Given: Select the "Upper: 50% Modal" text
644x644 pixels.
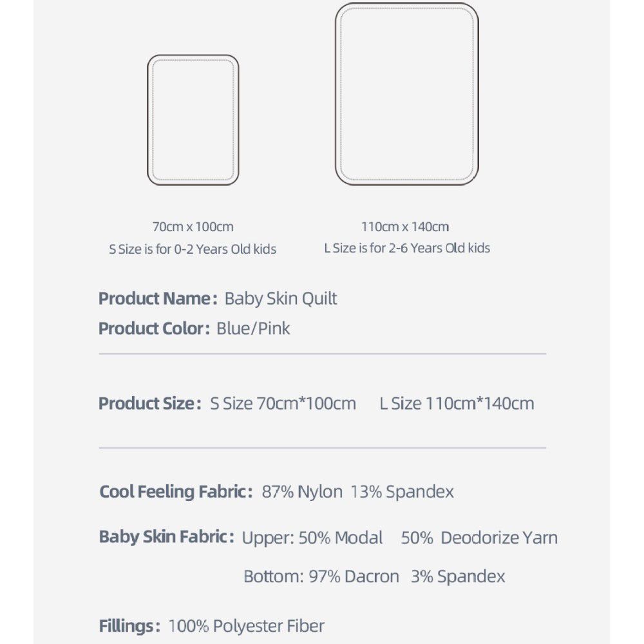Looking at the screenshot, I should [x=312, y=538].
